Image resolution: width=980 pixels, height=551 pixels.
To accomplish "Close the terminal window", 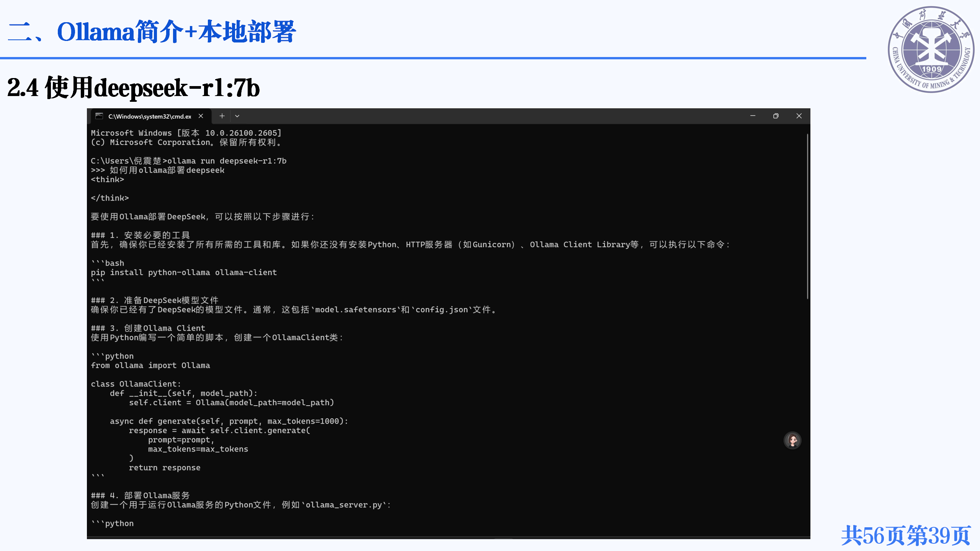I will (799, 116).
